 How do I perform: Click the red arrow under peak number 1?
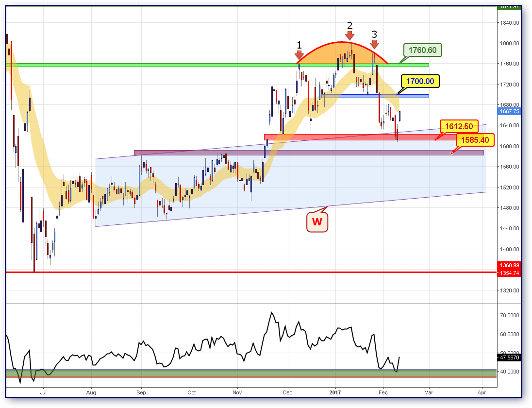299,55
